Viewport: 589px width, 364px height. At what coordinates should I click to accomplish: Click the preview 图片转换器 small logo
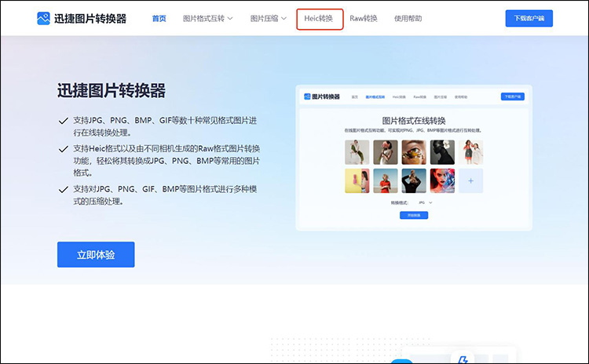[321, 96]
